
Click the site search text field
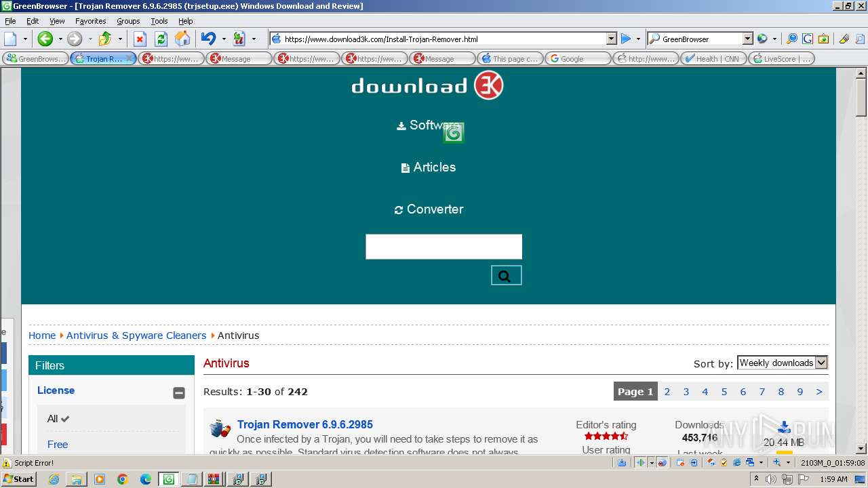(x=443, y=247)
